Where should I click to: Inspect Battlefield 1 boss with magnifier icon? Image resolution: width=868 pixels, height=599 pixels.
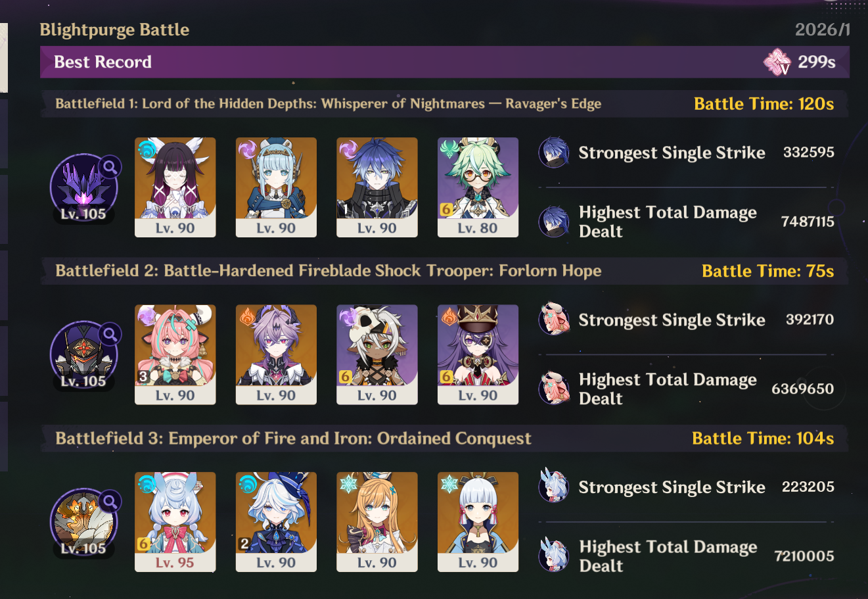(84, 188)
